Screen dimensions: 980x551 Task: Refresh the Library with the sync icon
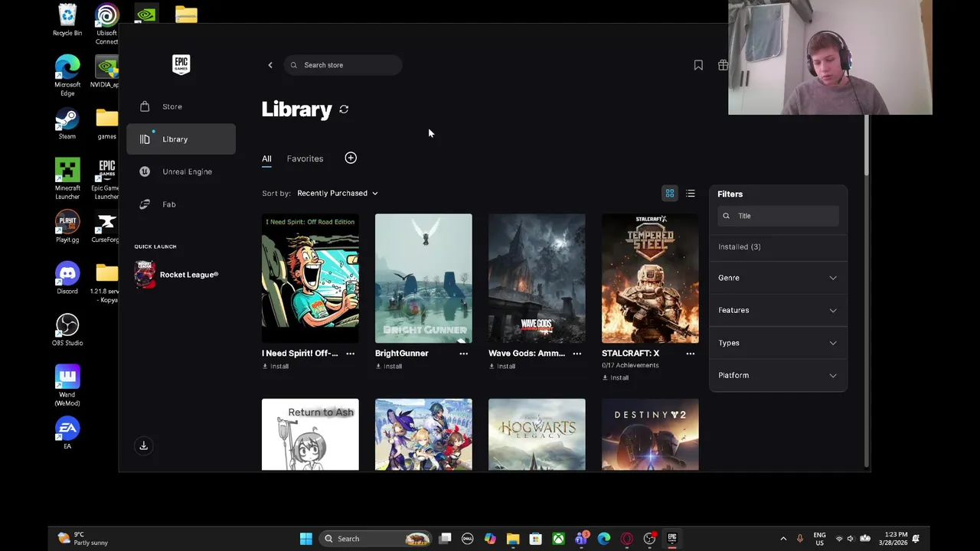[x=344, y=109]
